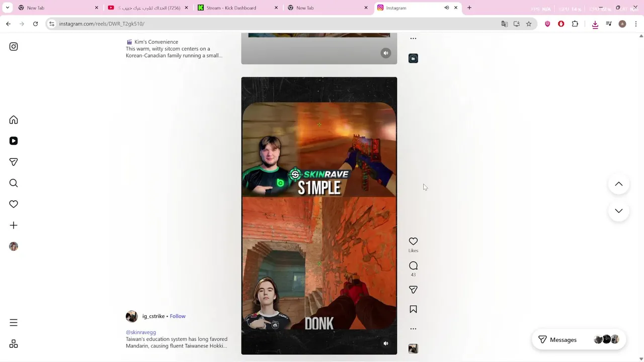Expand the Taiwan's education system caption
The height and width of the screenshot is (362, 644).
point(177,342)
